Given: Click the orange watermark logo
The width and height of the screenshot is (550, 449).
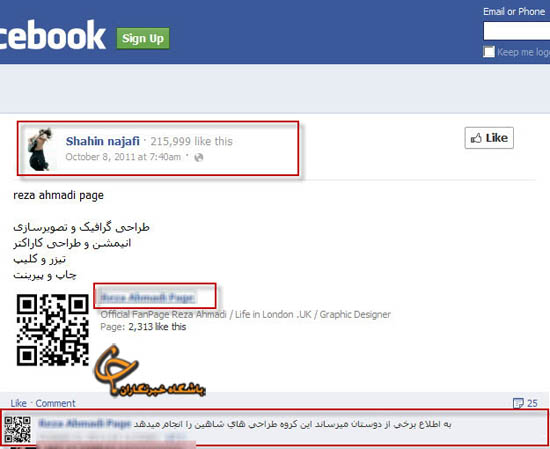Looking at the screenshot, I should pos(149,372).
